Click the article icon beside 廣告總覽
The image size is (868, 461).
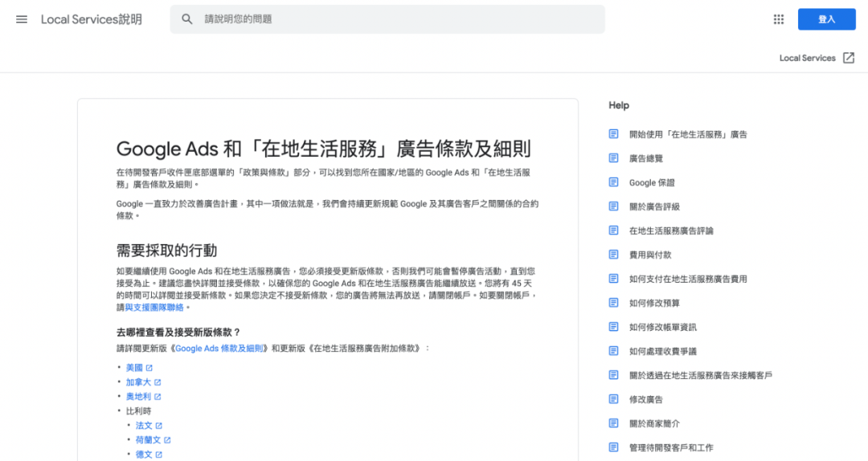click(614, 158)
